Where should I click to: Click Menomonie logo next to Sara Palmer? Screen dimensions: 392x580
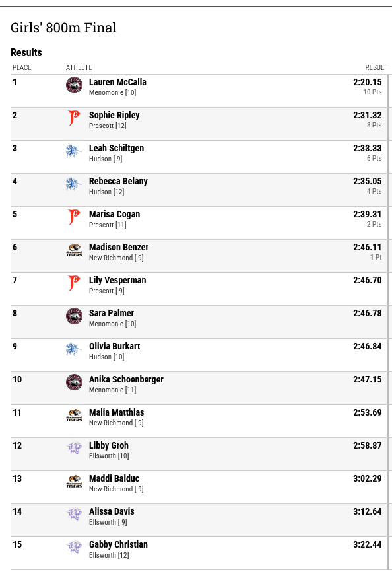(74, 316)
